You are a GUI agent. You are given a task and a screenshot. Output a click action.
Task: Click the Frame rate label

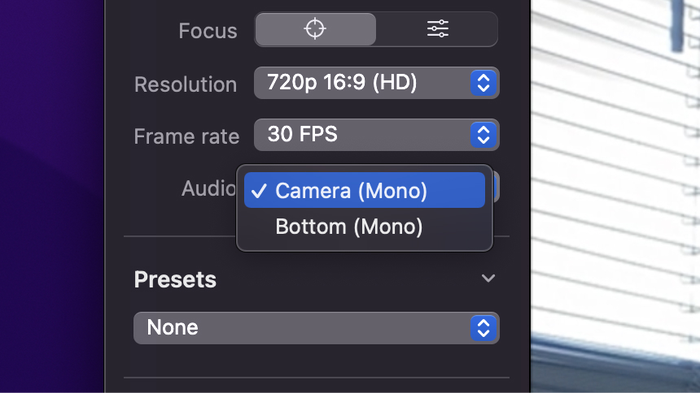pos(187,136)
